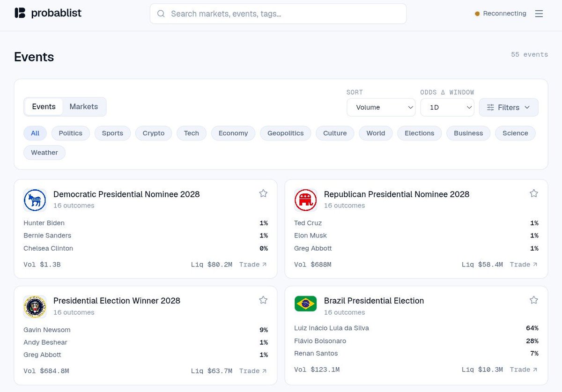562x392 pixels.
Task: Filter by the Geopolitics chip
Action: (x=286, y=133)
